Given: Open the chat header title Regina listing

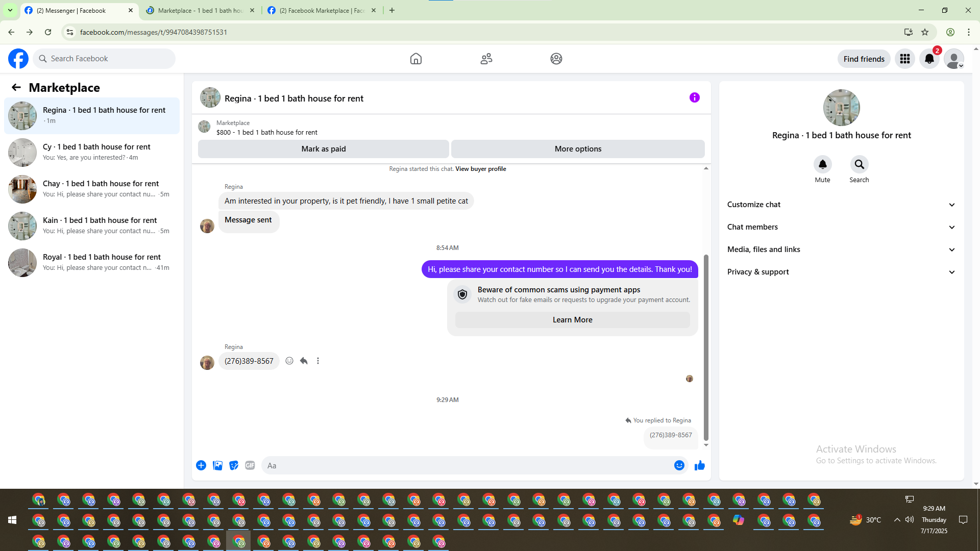Looking at the screenshot, I should click(x=294, y=98).
